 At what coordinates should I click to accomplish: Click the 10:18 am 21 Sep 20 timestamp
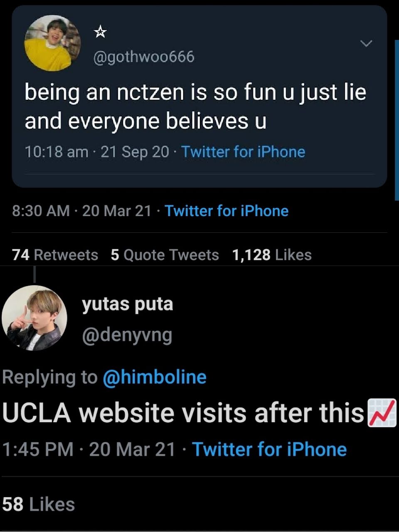point(97,152)
